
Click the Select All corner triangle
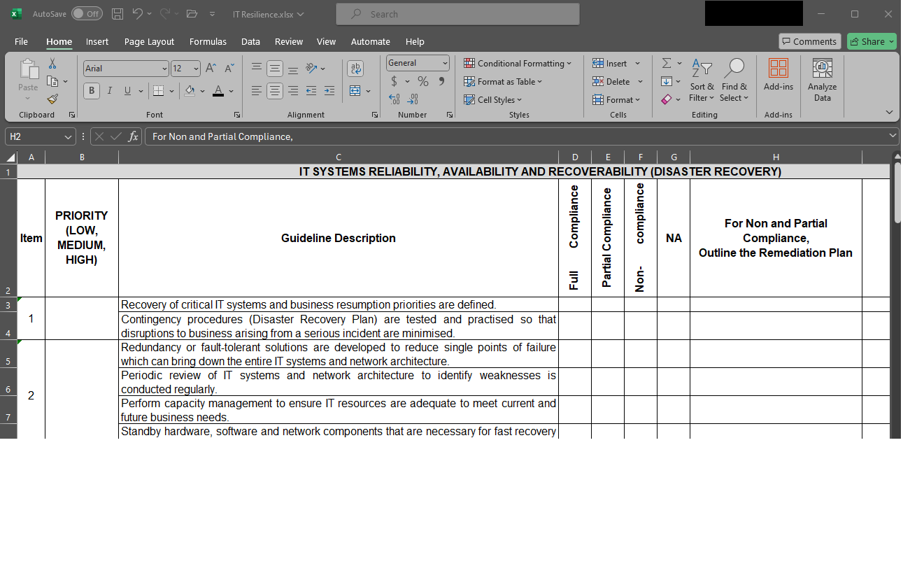(x=10, y=157)
